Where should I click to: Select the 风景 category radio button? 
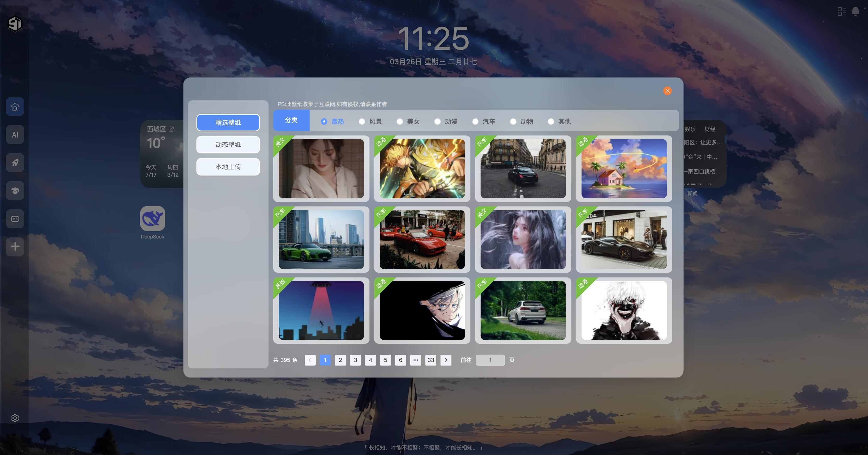[362, 122]
